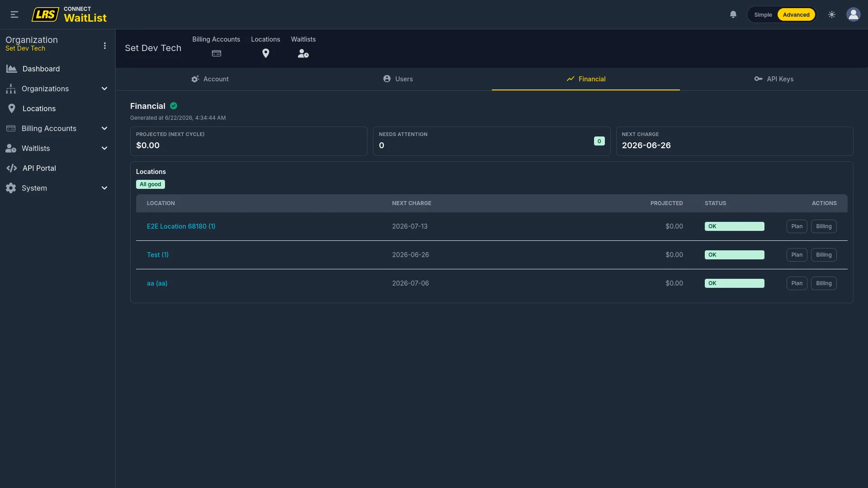The width and height of the screenshot is (868, 488).
Task: Click the OK status bar for Test (1)
Action: [x=734, y=255]
